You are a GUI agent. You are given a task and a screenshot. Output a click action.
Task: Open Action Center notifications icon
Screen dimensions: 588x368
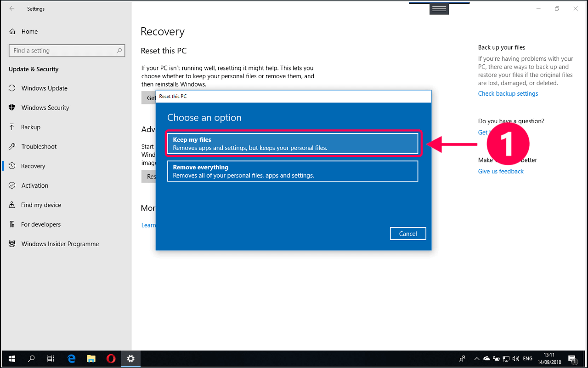(x=572, y=359)
